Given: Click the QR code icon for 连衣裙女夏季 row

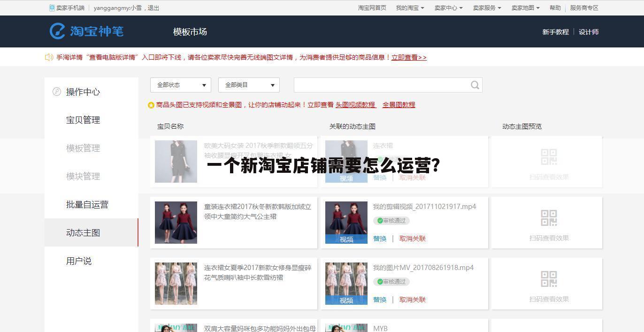Looking at the screenshot, I should tap(549, 279).
